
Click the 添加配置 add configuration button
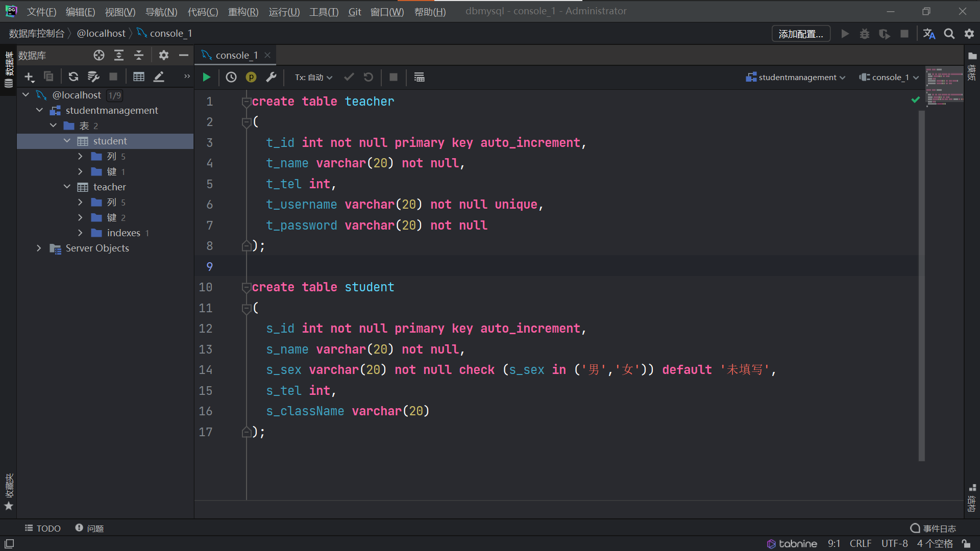[x=800, y=34]
